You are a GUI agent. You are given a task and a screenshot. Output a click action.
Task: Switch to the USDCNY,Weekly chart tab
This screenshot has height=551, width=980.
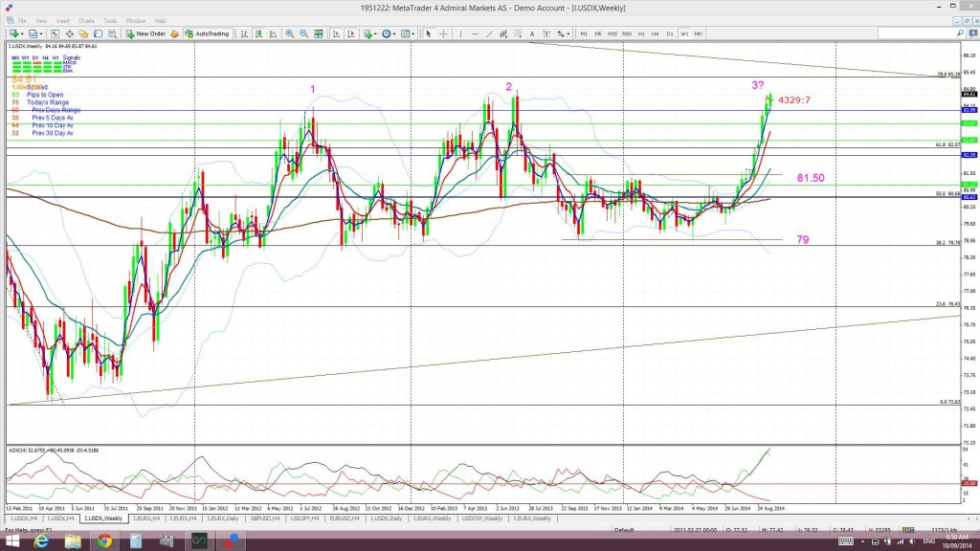[x=482, y=518]
